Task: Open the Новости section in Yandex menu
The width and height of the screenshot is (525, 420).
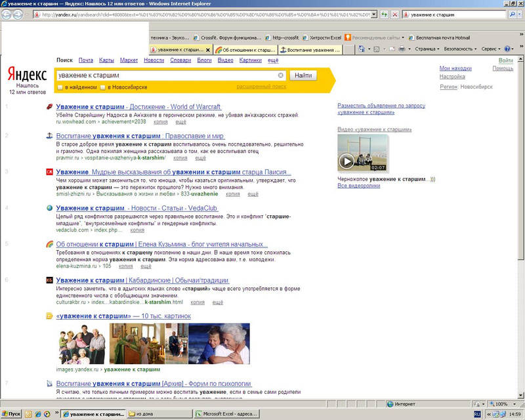Action: point(154,60)
